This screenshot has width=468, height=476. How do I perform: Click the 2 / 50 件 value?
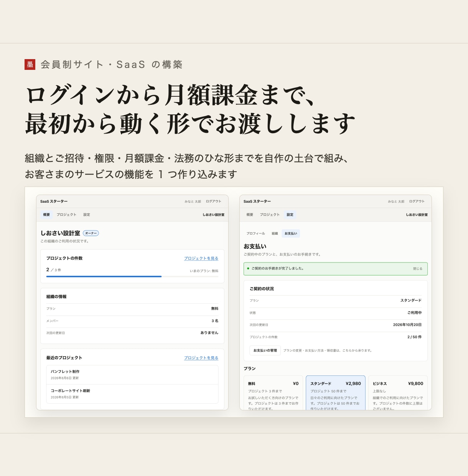click(x=414, y=337)
